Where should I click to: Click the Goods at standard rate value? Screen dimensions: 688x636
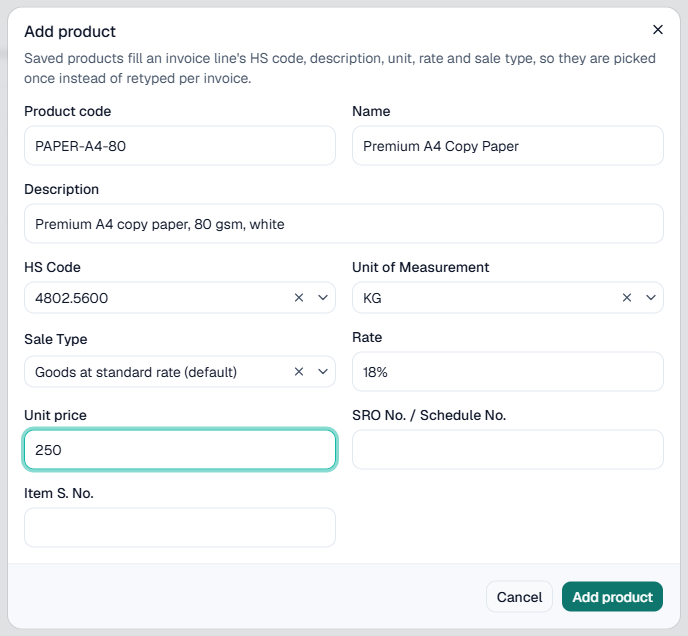click(136, 372)
